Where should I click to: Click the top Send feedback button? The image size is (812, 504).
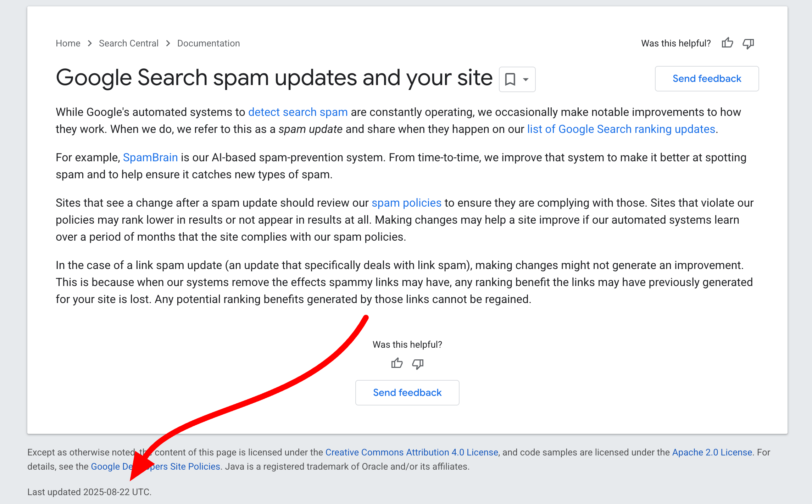pos(707,78)
